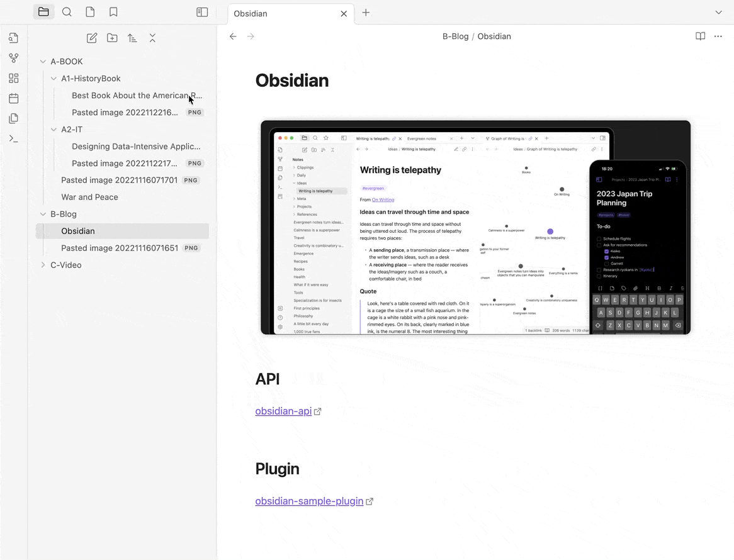Close the Obsidian tab
734x560 pixels.
[344, 14]
